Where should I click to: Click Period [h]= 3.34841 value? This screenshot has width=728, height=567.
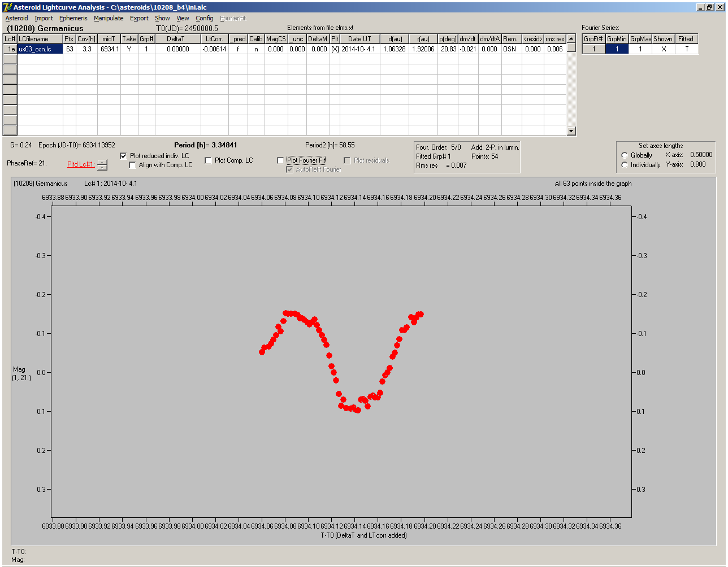(206, 145)
